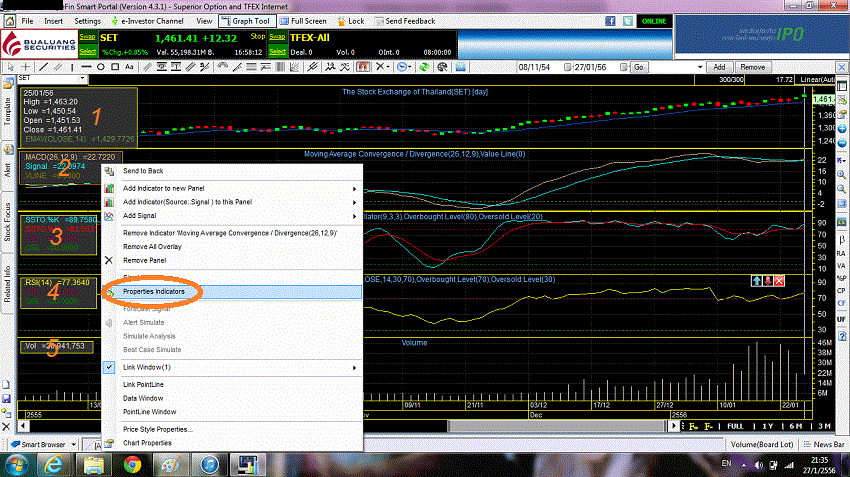Open Google Chrome from the taskbar
Image resolution: width=850 pixels, height=477 pixels.
coord(132,465)
